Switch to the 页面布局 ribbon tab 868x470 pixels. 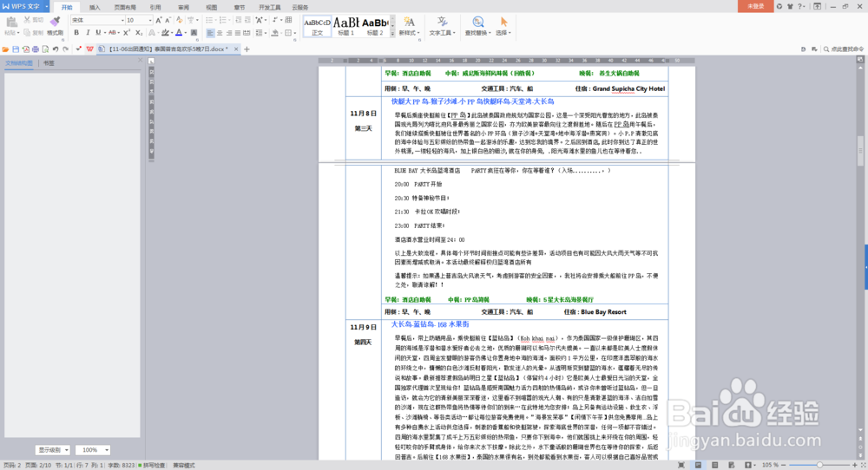pyautogui.click(x=125, y=7)
